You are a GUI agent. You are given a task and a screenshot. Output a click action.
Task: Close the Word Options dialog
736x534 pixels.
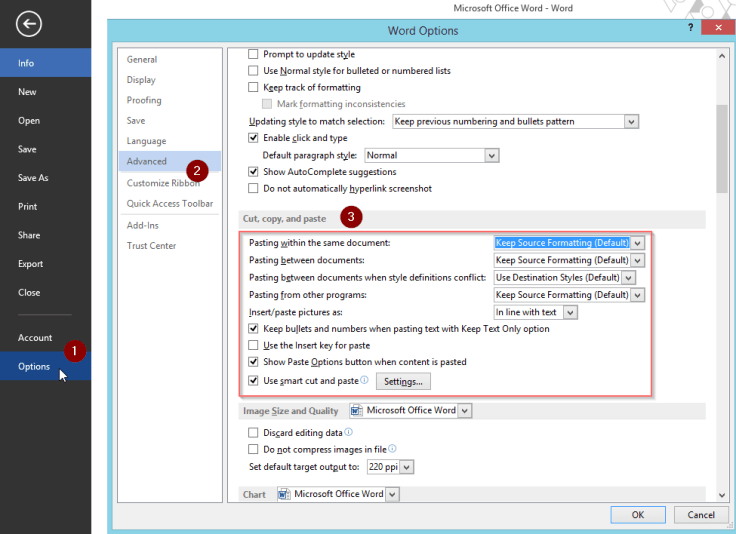pyautogui.click(x=718, y=28)
